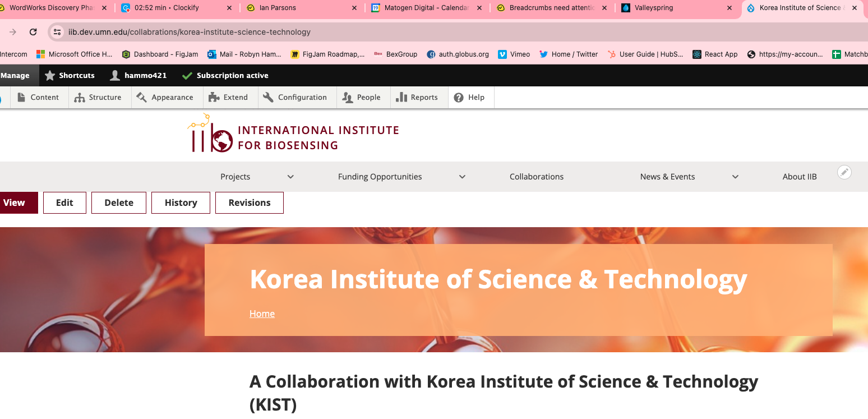
Task: Expand the Funding Opportunities dropdown arrow
Action: (x=462, y=177)
